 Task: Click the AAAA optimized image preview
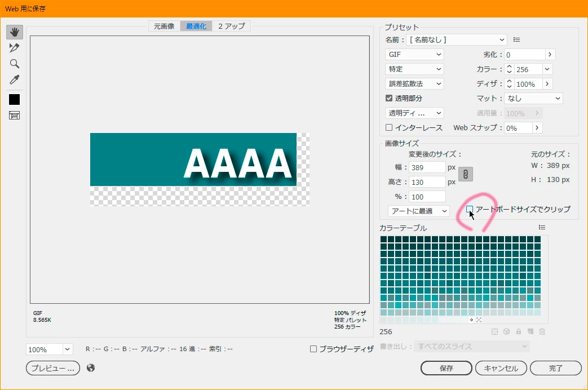(x=200, y=169)
